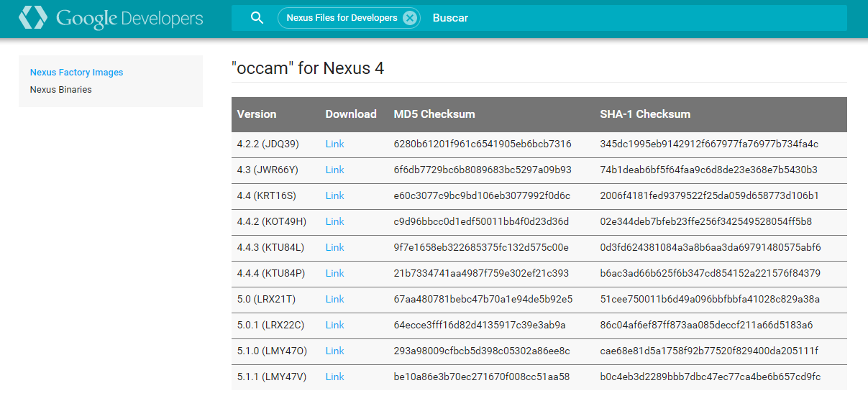
Task: Click the Google Developers logo icon
Action: [x=33, y=18]
